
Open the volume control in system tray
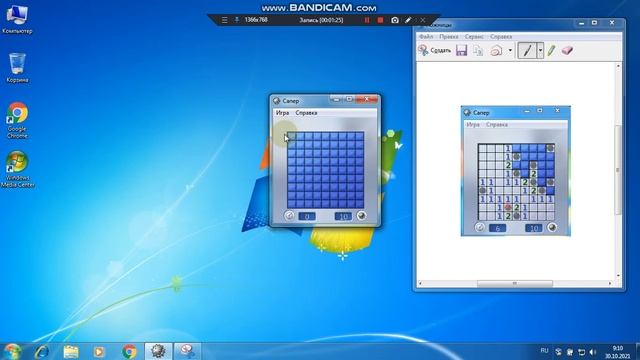593,352
